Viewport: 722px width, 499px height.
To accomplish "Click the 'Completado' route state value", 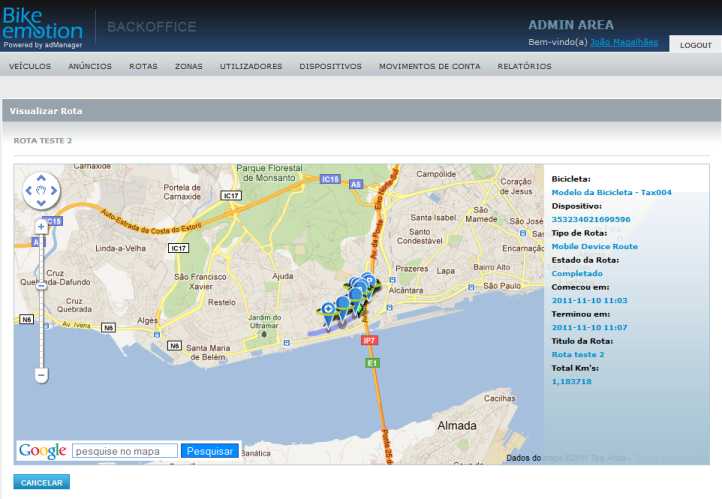I will 577,273.
